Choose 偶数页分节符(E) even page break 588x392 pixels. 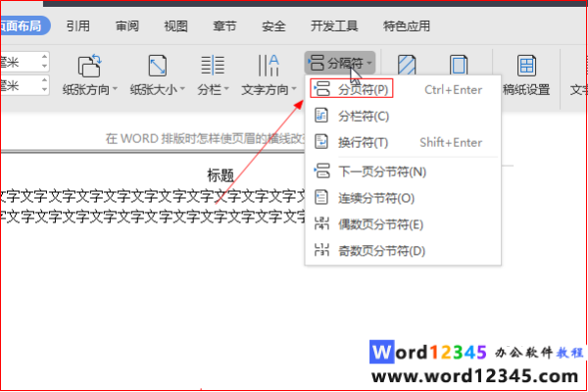(403, 224)
